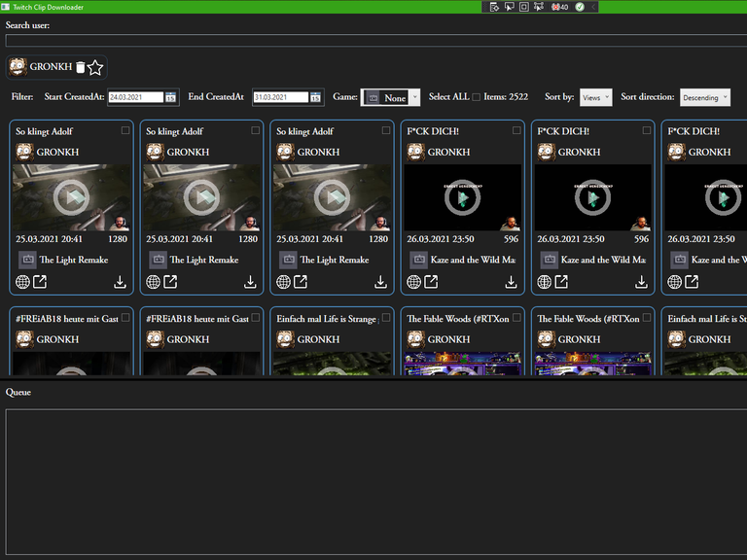747x560 pixels.
Task: Click the End CreatedAt date field 31.03.2021
Action: (x=280, y=97)
